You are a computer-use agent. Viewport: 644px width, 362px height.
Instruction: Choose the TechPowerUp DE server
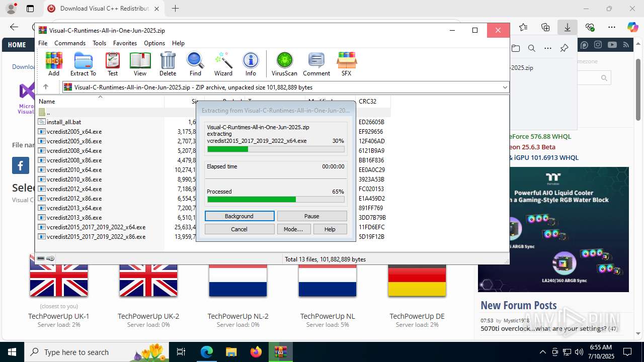(417, 316)
